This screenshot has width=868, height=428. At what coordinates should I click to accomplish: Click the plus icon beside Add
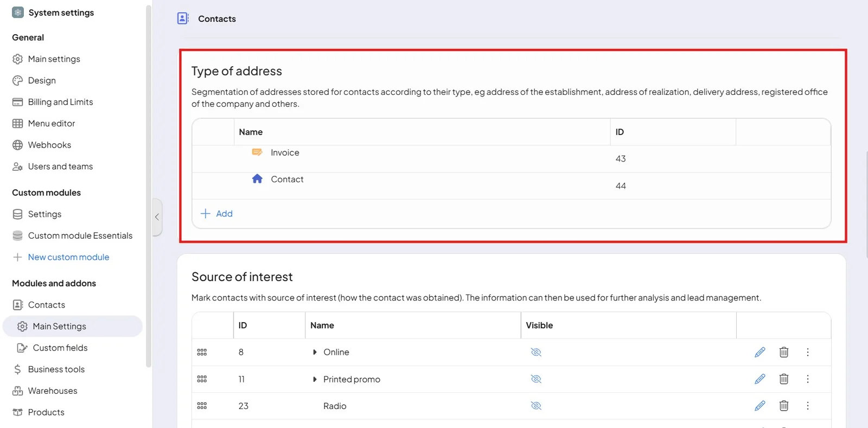(x=206, y=214)
